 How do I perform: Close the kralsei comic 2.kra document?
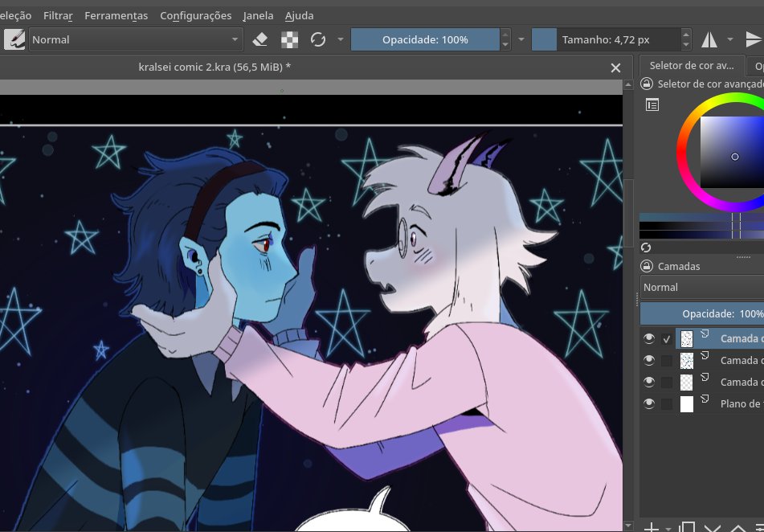coord(616,68)
